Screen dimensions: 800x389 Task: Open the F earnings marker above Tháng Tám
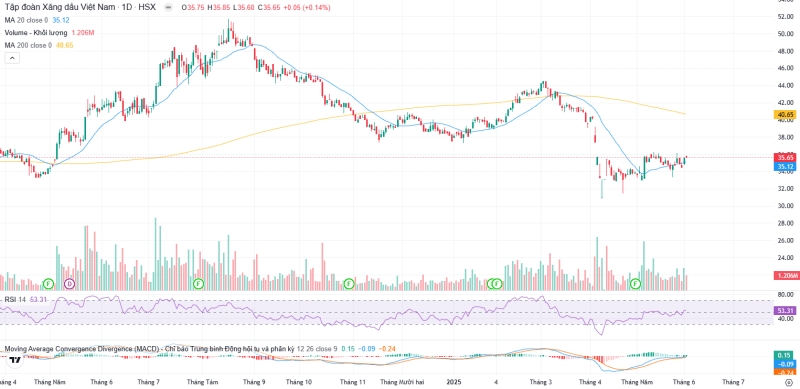tap(198, 283)
